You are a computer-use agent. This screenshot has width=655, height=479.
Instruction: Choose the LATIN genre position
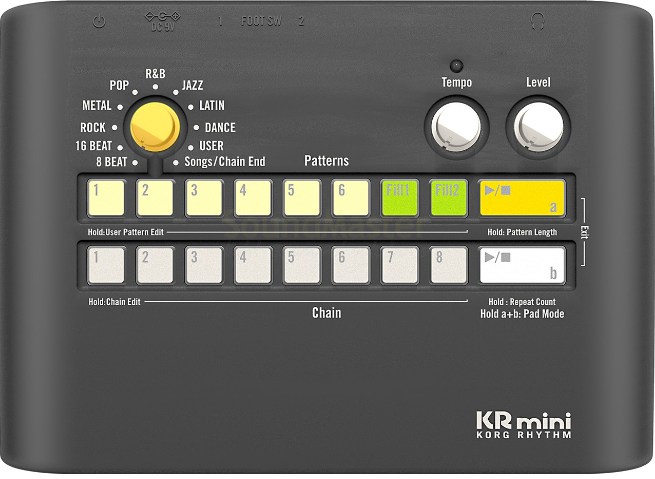point(212,105)
